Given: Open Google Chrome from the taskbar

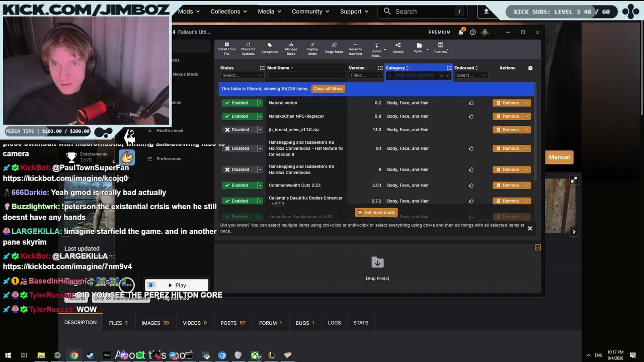Looking at the screenshot, I should coord(74,355).
